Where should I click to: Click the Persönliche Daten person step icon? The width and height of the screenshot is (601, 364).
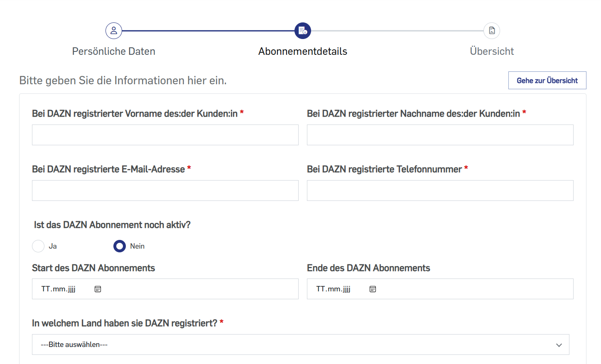(x=114, y=31)
